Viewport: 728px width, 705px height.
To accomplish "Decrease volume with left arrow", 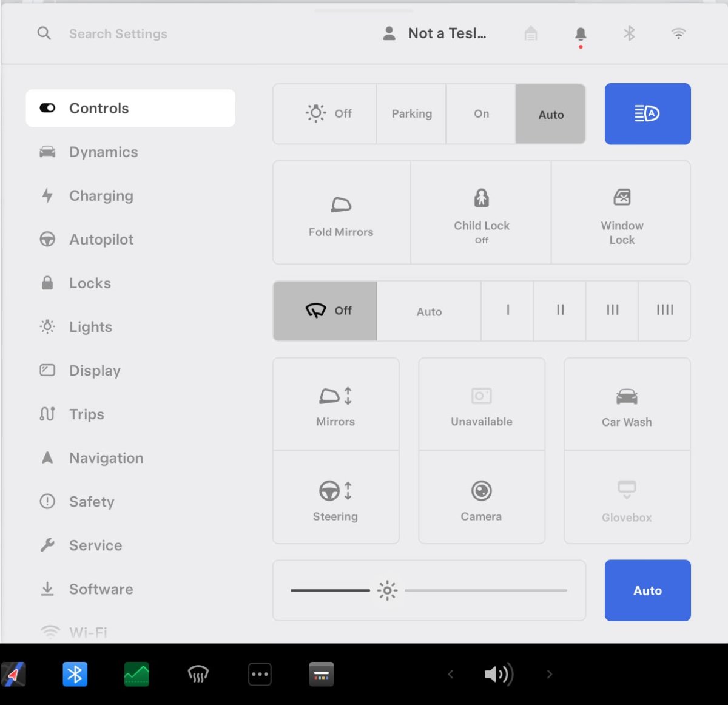I will tap(451, 674).
